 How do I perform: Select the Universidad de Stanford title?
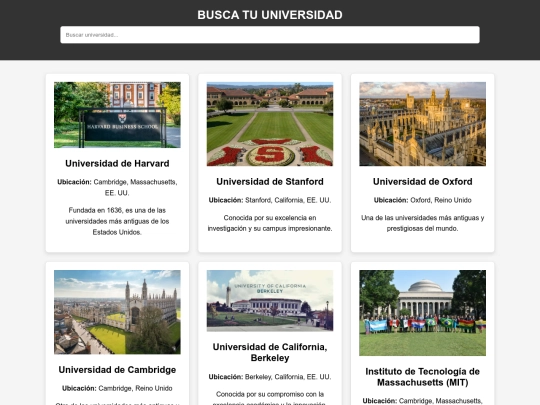(x=270, y=181)
